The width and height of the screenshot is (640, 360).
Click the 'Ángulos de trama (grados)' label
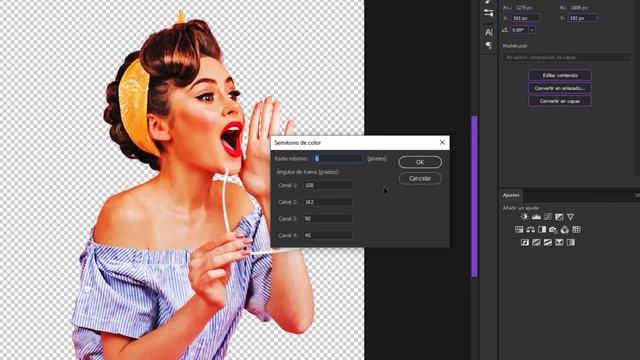point(308,172)
